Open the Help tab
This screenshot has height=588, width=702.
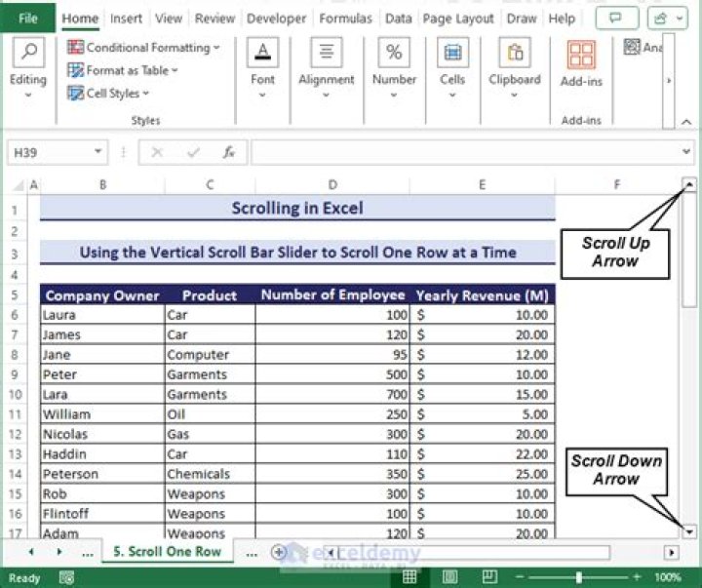[562, 19]
